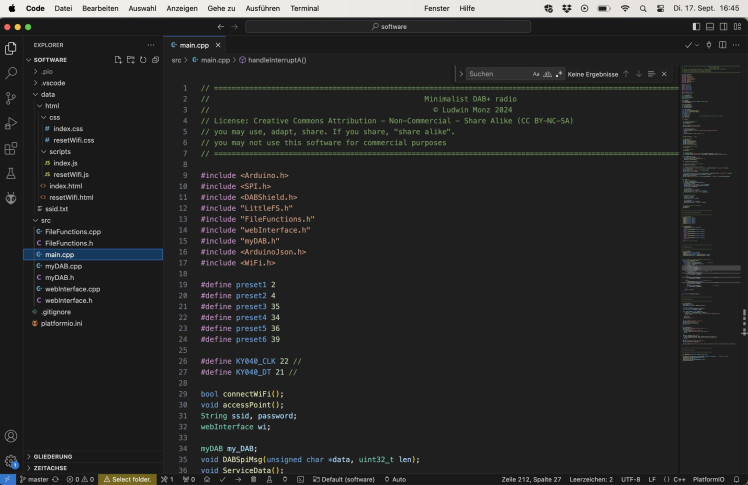Screen dimensions: 748x485
Task: Expand the .vscode folder
Action: click(x=53, y=83)
